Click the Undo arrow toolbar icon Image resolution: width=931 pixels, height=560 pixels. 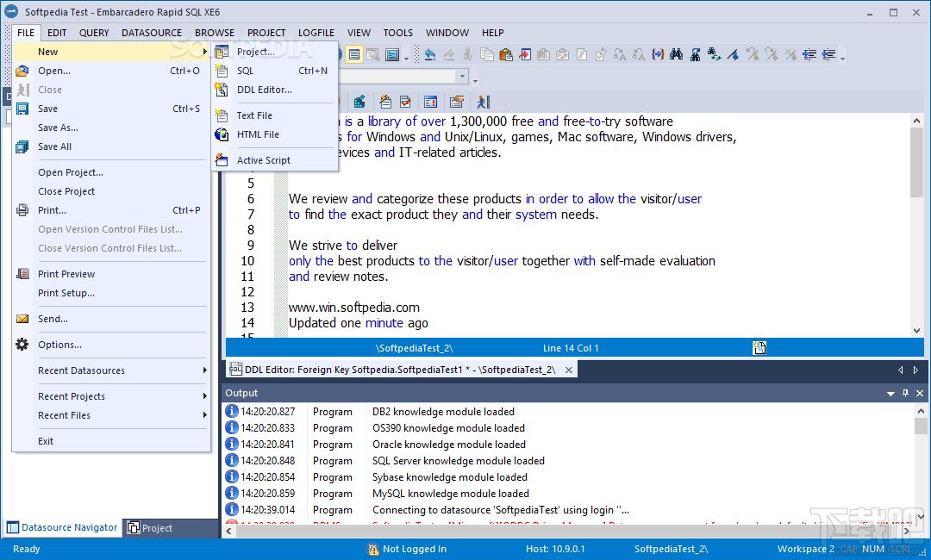[430, 54]
